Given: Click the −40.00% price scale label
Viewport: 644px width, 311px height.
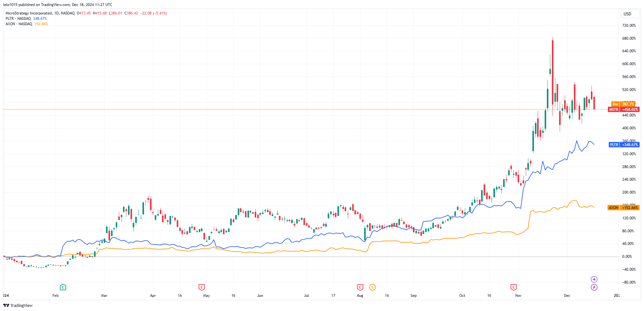Looking at the screenshot, I should tap(629, 269).
